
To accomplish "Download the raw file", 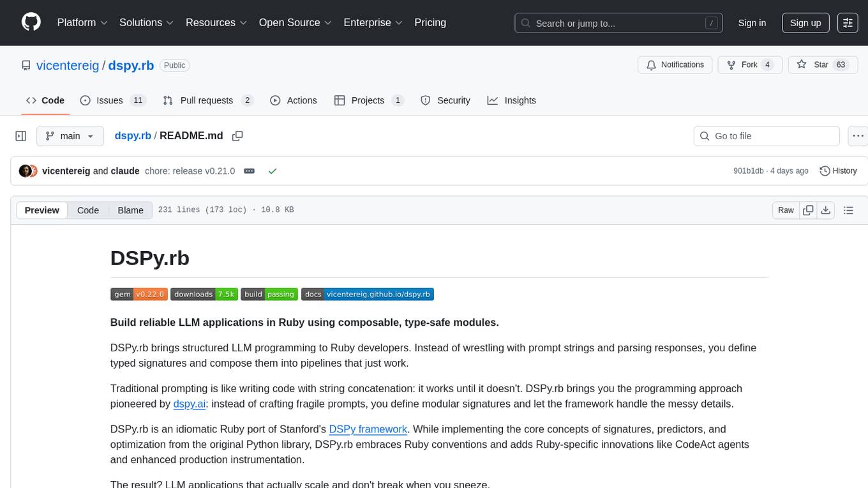I will pos(826,210).
